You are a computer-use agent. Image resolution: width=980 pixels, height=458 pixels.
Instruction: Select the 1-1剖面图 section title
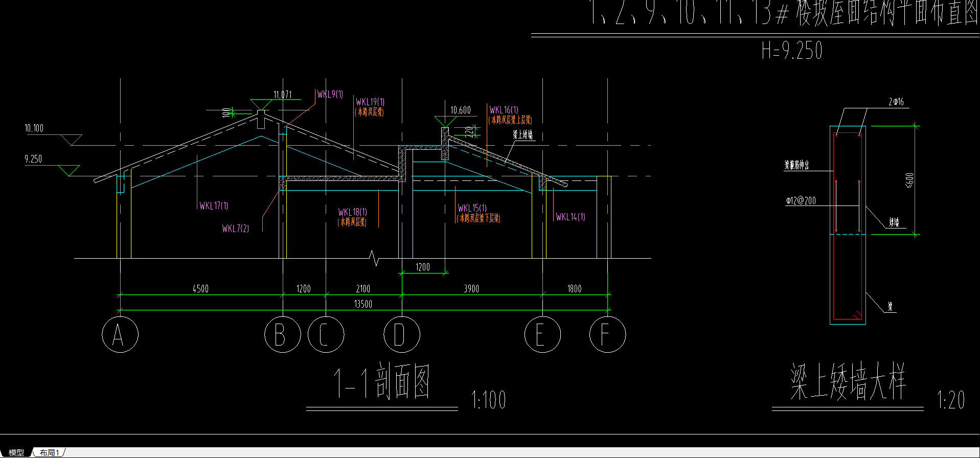382,381
